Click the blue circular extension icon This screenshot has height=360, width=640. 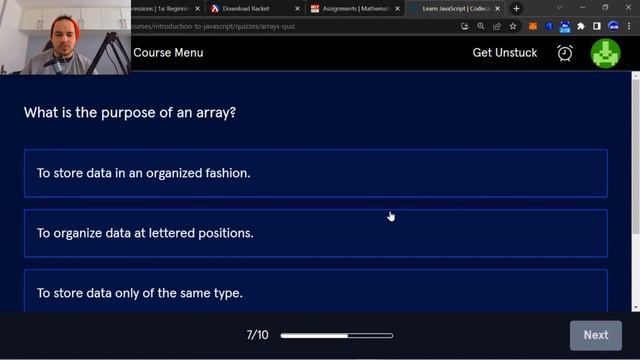pos(549,26)
